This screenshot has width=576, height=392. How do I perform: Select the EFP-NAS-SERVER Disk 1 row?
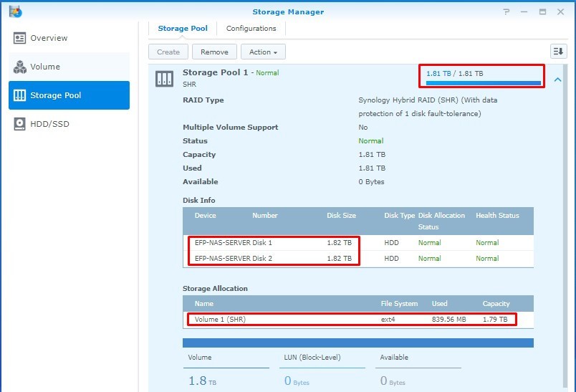pyautogui.click(x=358, y=243)
